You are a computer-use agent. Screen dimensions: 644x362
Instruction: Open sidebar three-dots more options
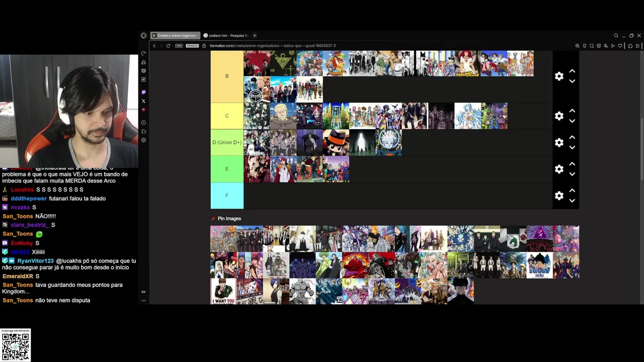(x=143, y=301)
